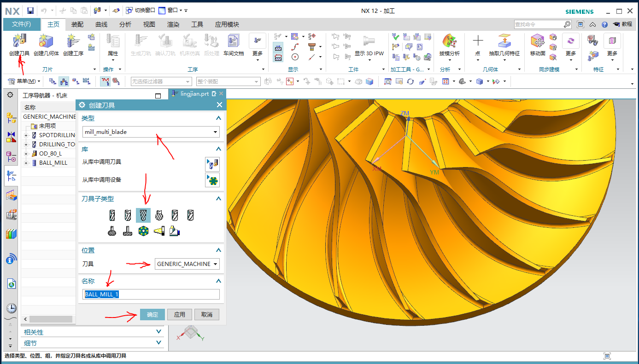Toggle the highlighted hatched icon with red double-arrow

[x=278, y=58]
